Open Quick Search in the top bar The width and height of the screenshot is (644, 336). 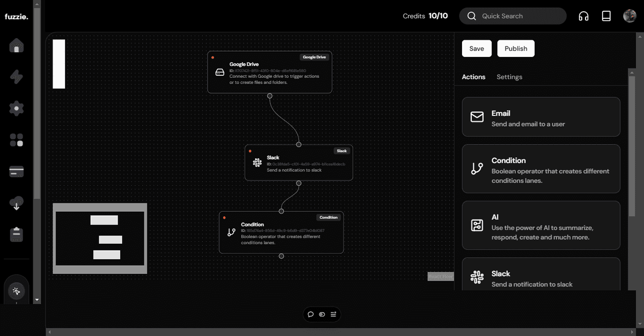513,16
